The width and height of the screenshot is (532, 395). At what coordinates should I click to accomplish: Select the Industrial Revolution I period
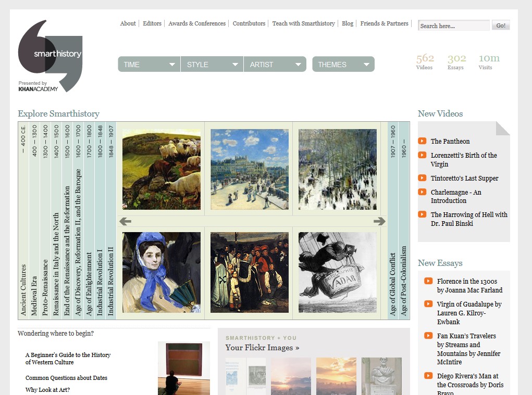pos(100,220)
